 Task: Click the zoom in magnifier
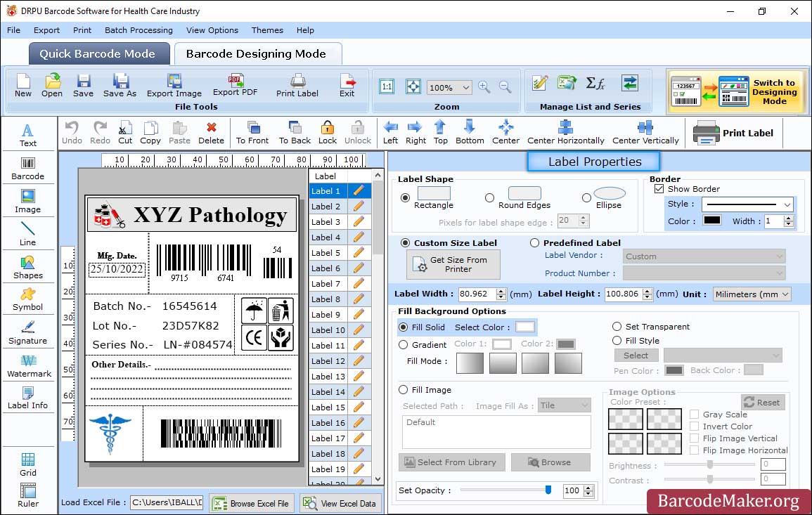484,87
